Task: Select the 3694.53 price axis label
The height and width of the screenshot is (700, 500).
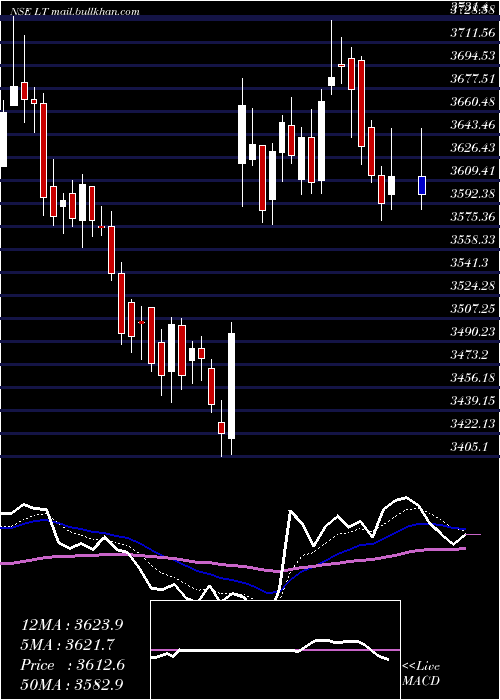Action: click(x=473, y=56)
